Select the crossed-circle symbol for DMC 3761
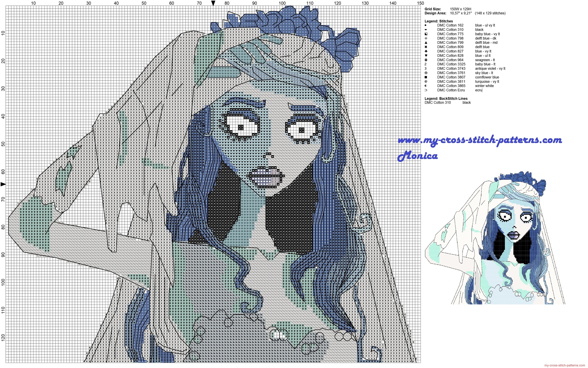Image resolution: width=588 pixels, height=368 pixels. coord(426,73)
